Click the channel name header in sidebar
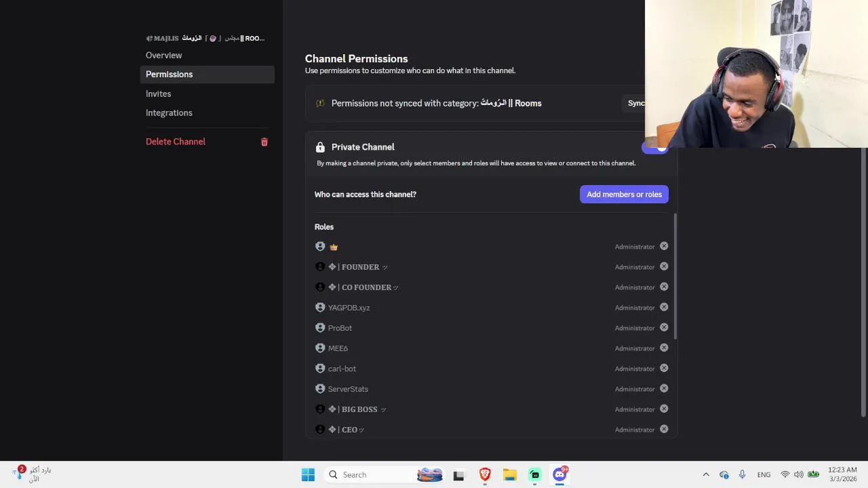The height and width of the screenshot is (488, 868). coord(205,38)
